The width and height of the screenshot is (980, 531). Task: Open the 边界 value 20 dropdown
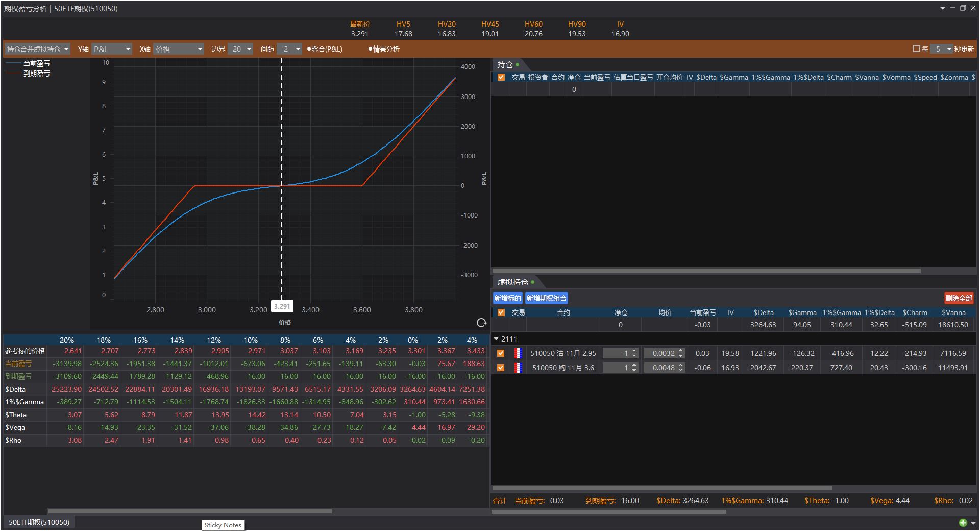click(241, 49)
